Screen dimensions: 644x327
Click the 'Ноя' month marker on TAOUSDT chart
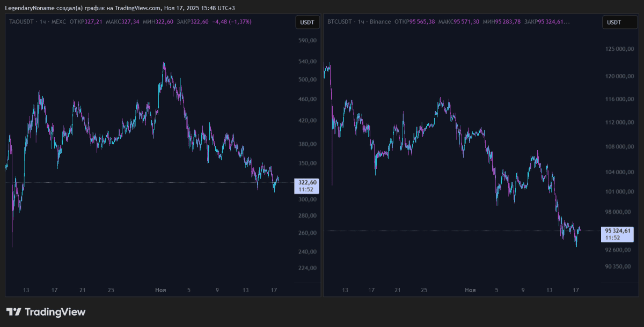coord(160,290)
